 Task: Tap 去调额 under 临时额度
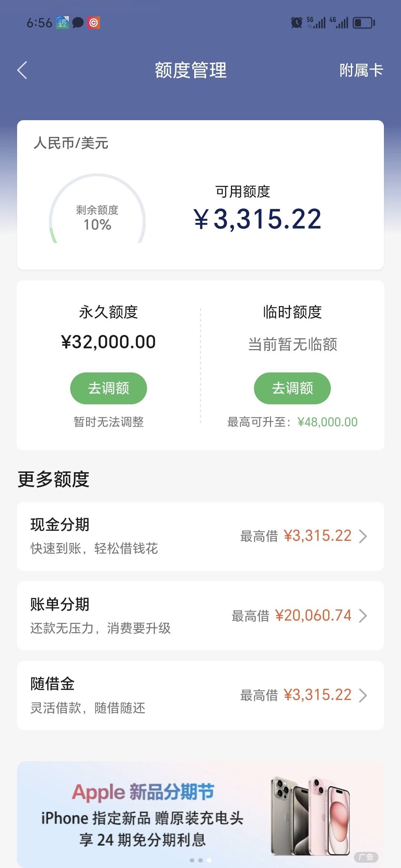[x=292, y=388]
